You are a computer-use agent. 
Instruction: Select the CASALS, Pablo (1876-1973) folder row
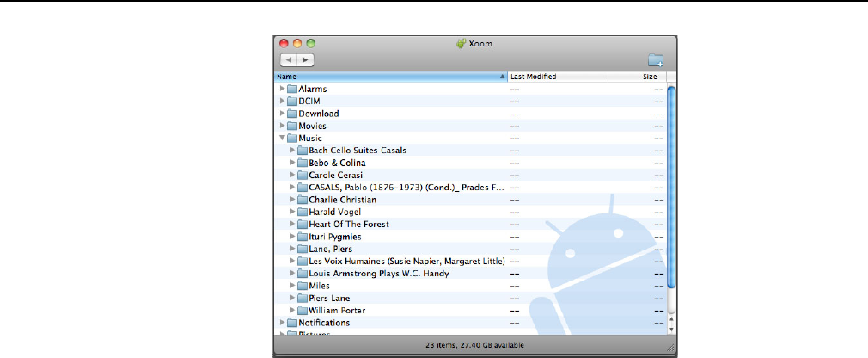[x=471, y=188]
